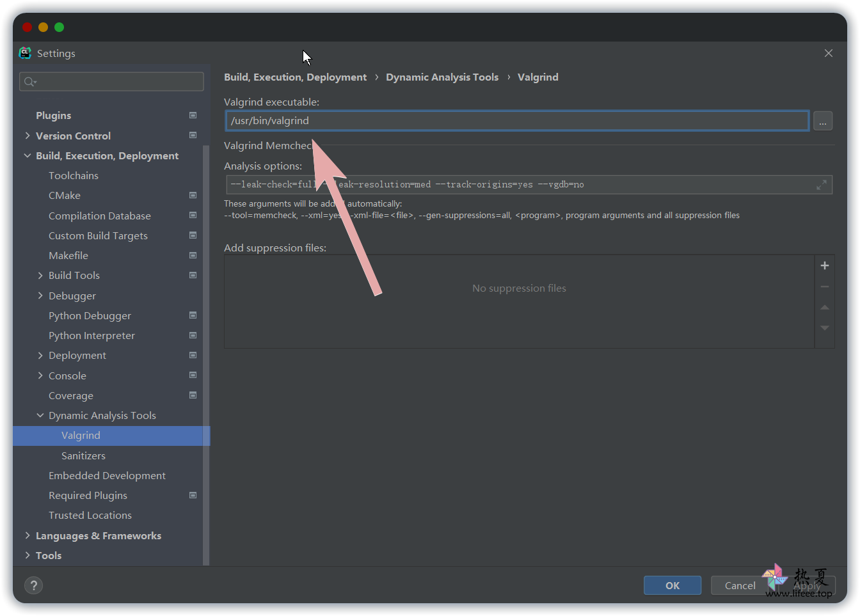Go to Dynamic Analysis Tools breadcrumb
This screenshot has height=616, width=860.
442,77
